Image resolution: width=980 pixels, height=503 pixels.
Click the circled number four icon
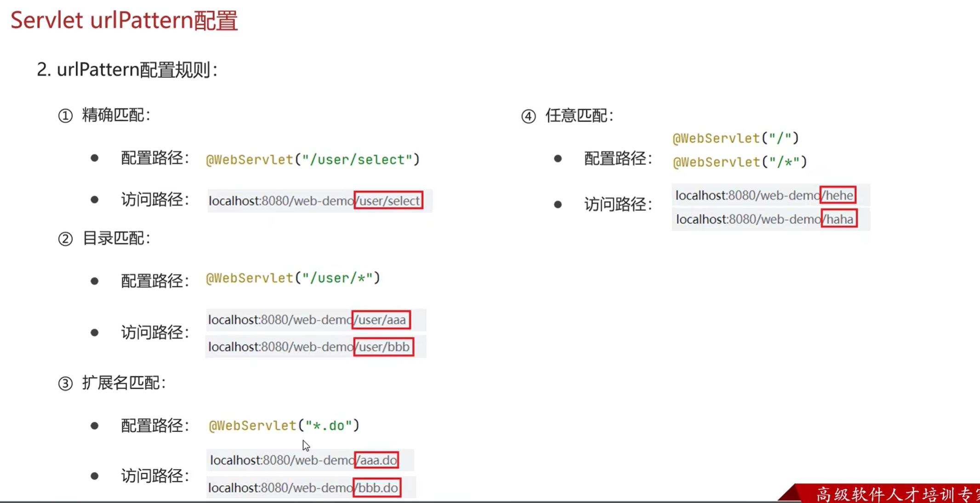click(529, 116)
